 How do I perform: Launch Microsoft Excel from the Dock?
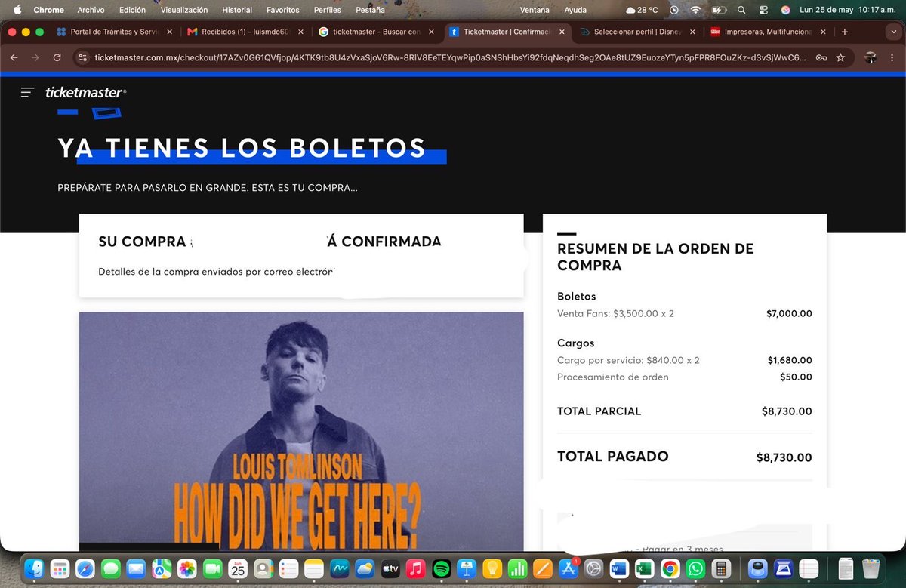[x=644, y=568]
